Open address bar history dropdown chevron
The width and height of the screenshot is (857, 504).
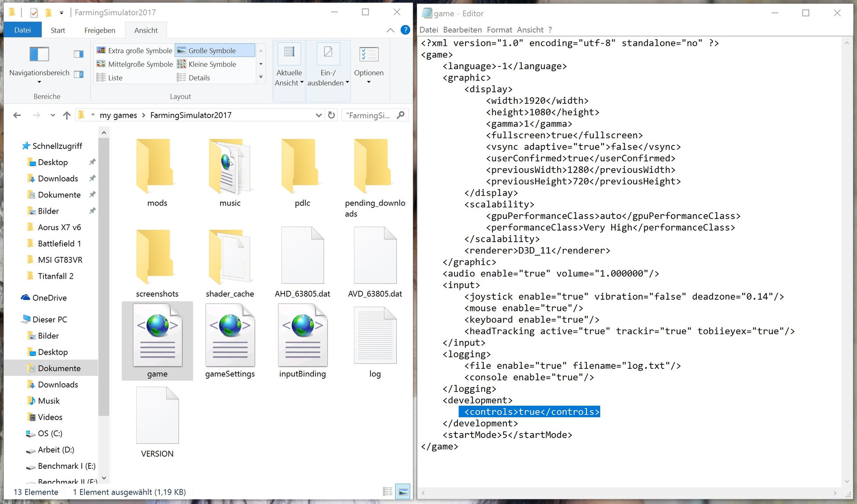(x=319, y=115)
